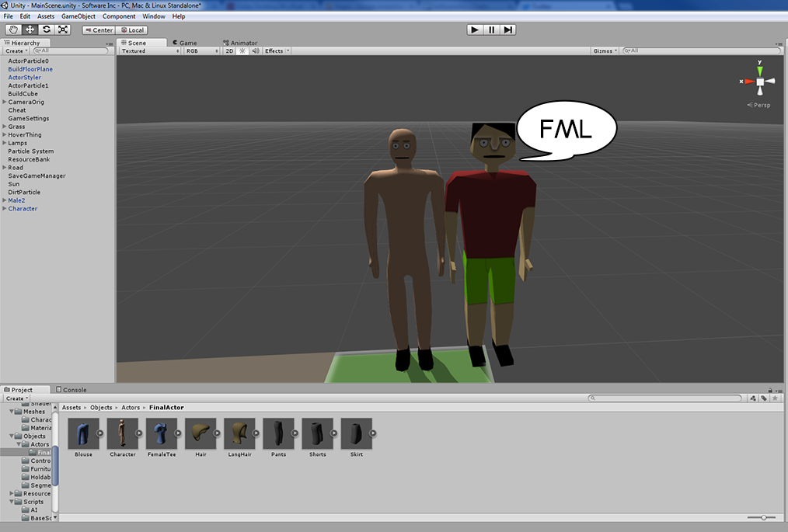Toggle scene audio speaker icon
Image resolution: width=788 pixels, height=532 pixels.
tap(256, 50)
